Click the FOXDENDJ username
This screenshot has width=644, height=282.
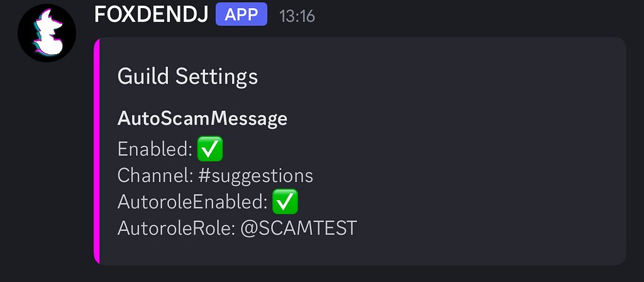click(151, 15)
